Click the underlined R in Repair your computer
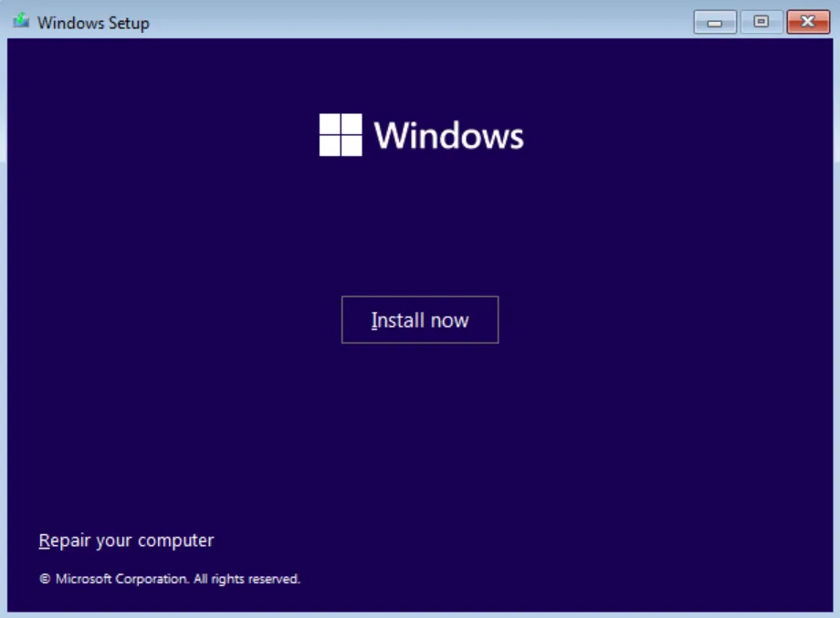 point(43,540)
